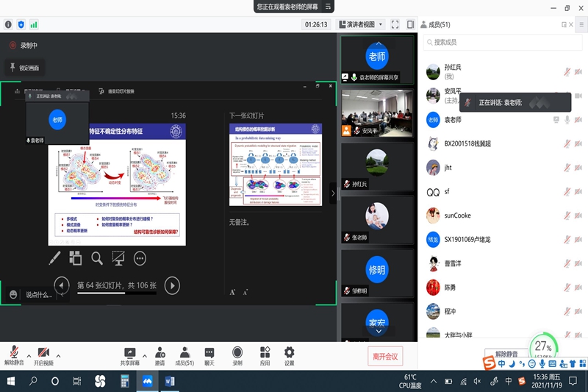Image resolution: width=588 pixels, height=392 pixels.
Task: Toggle 开启视频 camera button
Action: coord(43,356)
